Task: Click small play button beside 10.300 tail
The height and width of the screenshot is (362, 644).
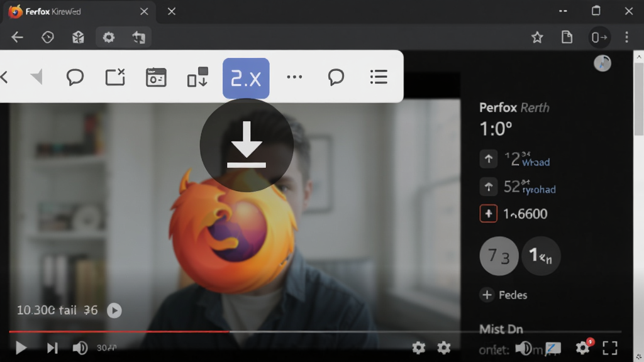Action: [114, 310]
